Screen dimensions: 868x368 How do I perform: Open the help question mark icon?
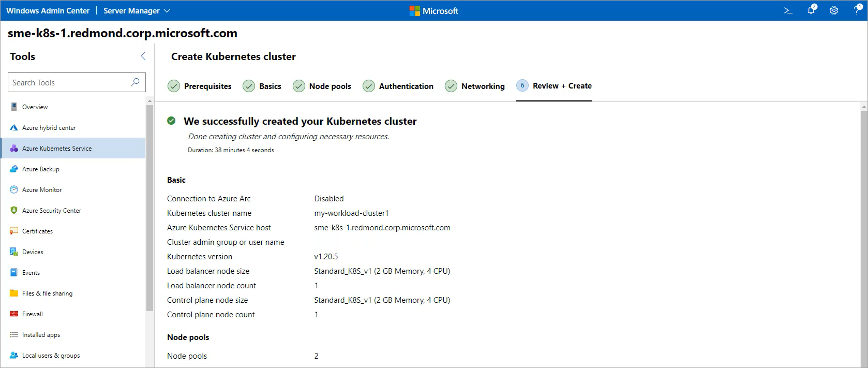[x=857, y=10]
